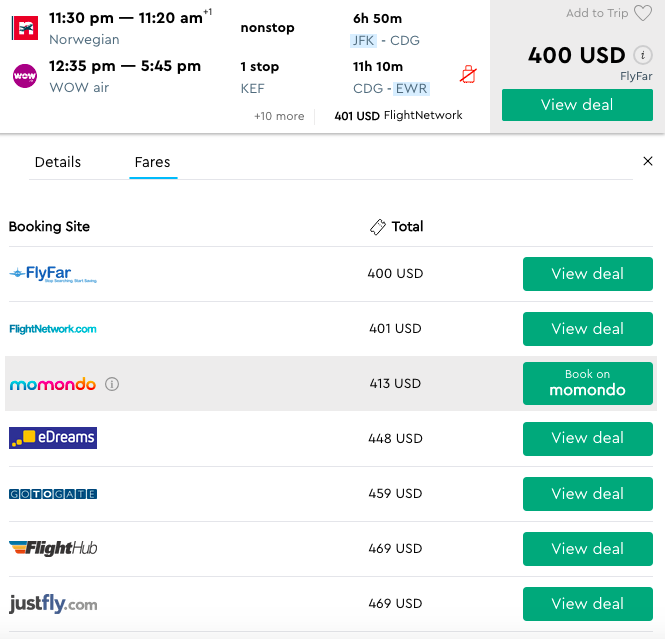Screen dimensions: 665x639
Task: Click the 6h 50m duration
Action: click(377, 19)
